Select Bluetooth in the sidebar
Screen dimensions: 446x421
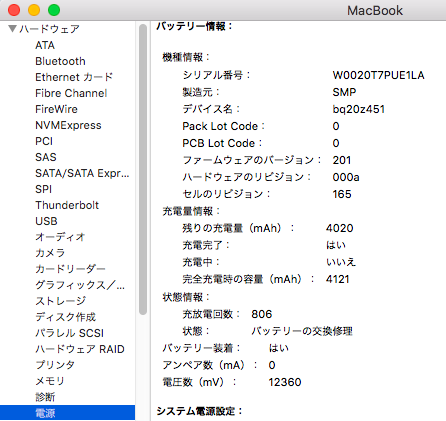(60, 61)
